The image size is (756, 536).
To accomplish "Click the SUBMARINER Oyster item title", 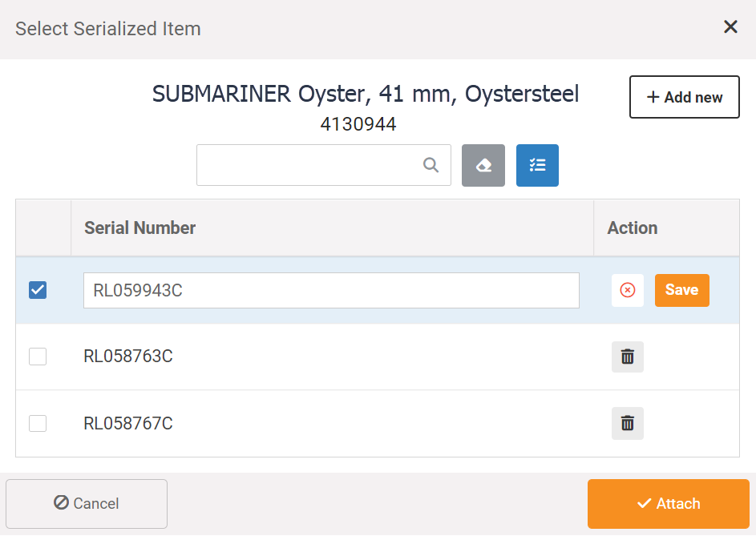I will click(x=366, y=94).
